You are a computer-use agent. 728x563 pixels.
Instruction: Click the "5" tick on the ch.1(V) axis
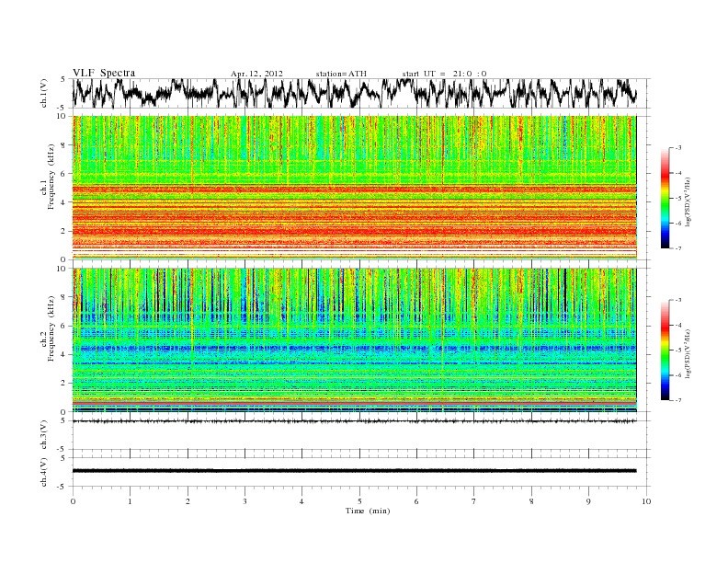(63, 79)
